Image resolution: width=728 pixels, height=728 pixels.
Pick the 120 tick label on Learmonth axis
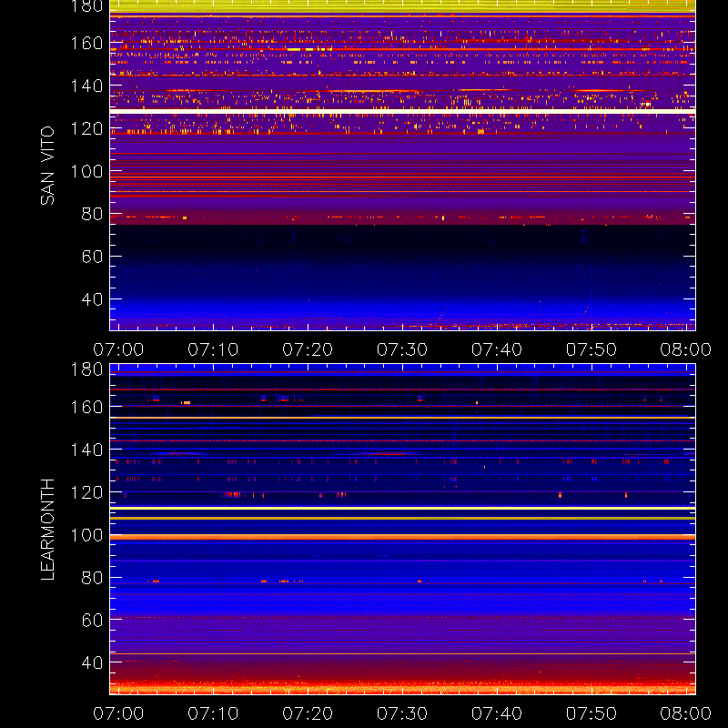tap(86, 492)
